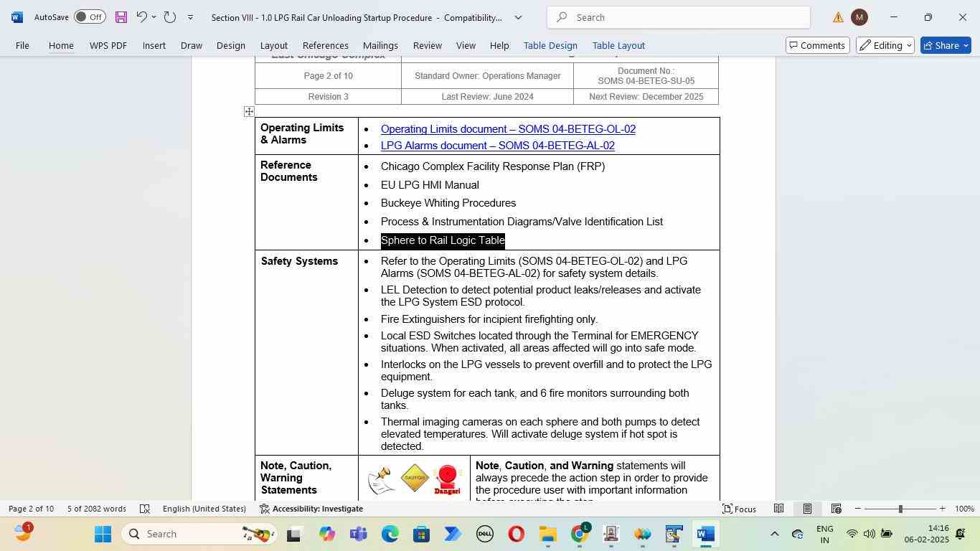This screenshot has width=980, height=551.
Task: Open Operating Limits document SOMS 04-BETEG-OL-02 link
Action: tap(508, 129)
